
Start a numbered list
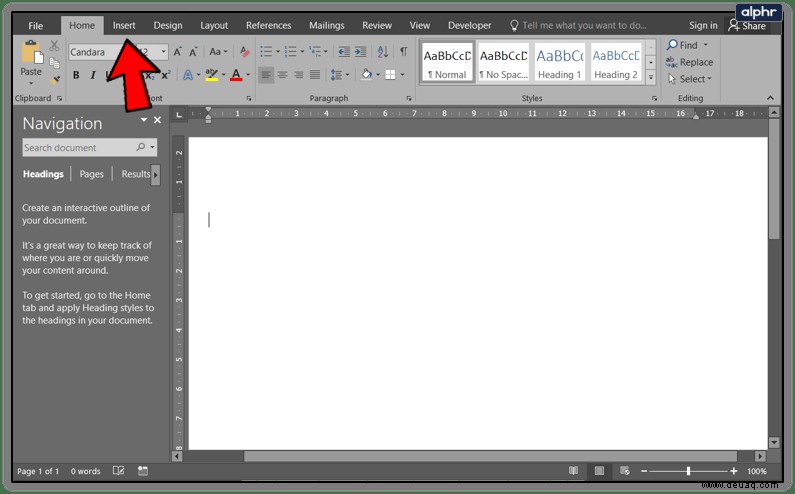(291, 52)
